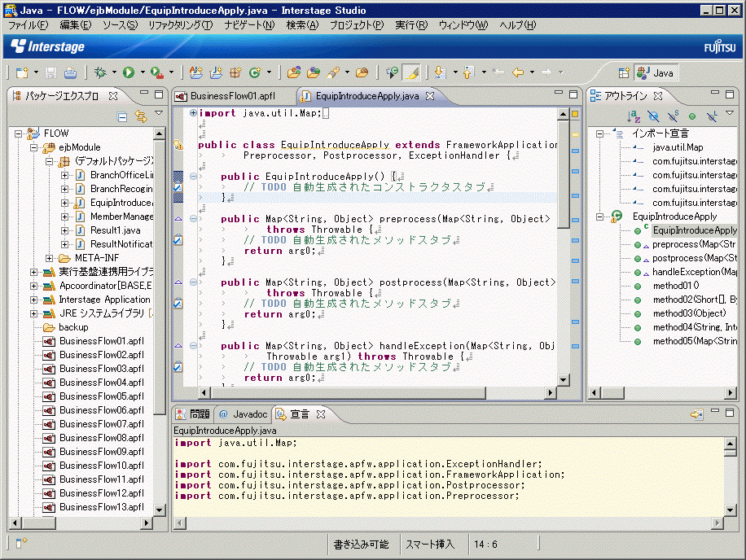Collapse the EquipIntroduceApply class in the Outline

click(x=600, y=217)
